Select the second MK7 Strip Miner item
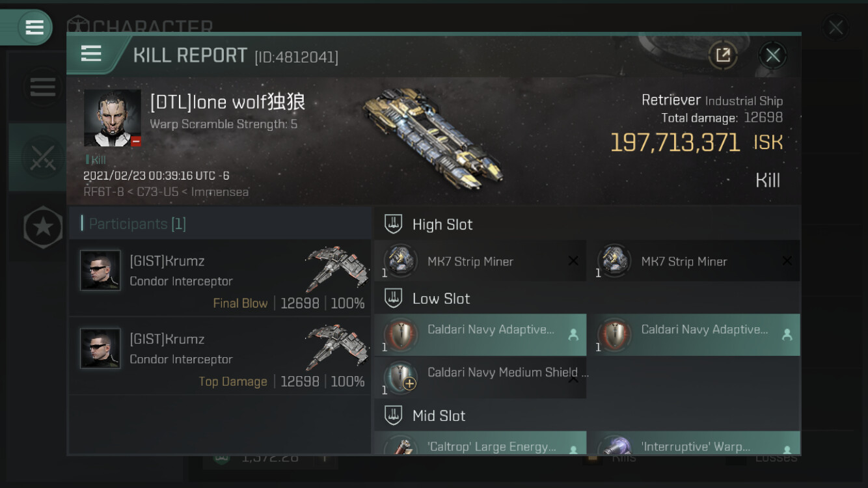Viewport: 868px width, 488px height. [x=694, y=261]
